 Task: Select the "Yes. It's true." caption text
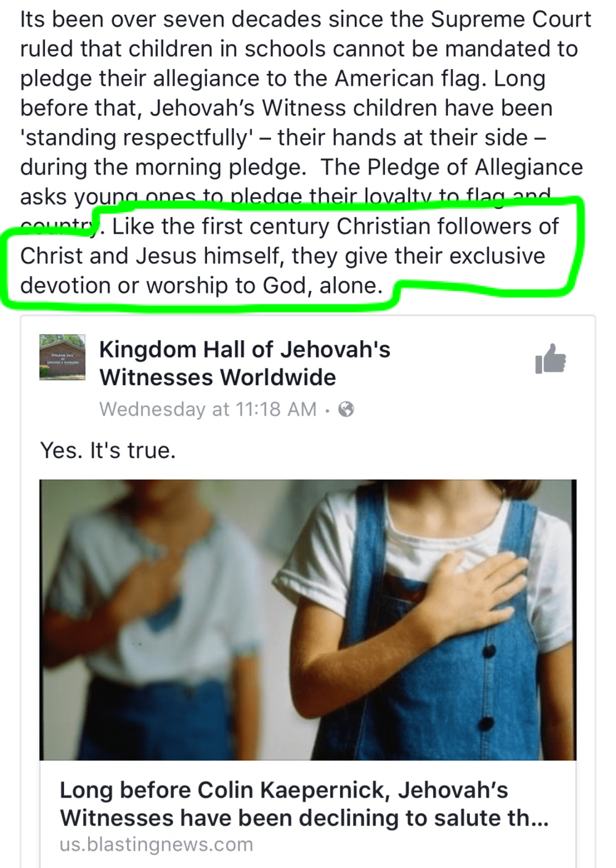tap(108, 451)
